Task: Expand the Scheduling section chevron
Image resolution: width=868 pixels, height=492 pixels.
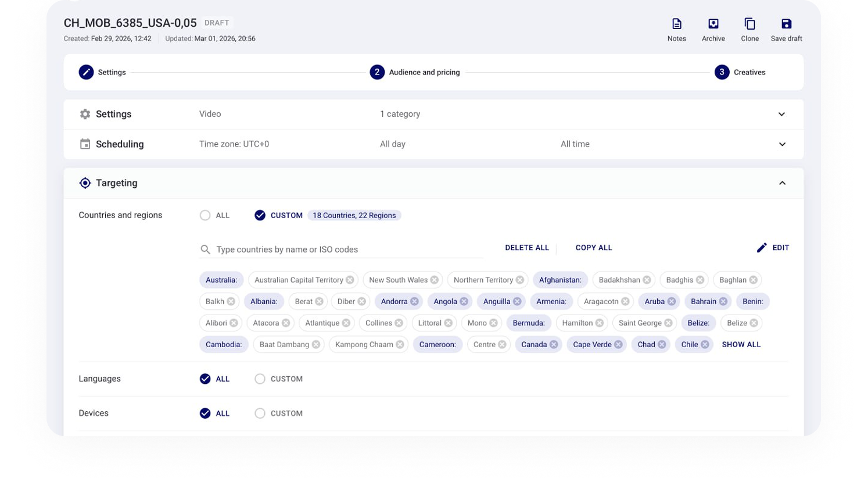Action: tap(781, 144)
